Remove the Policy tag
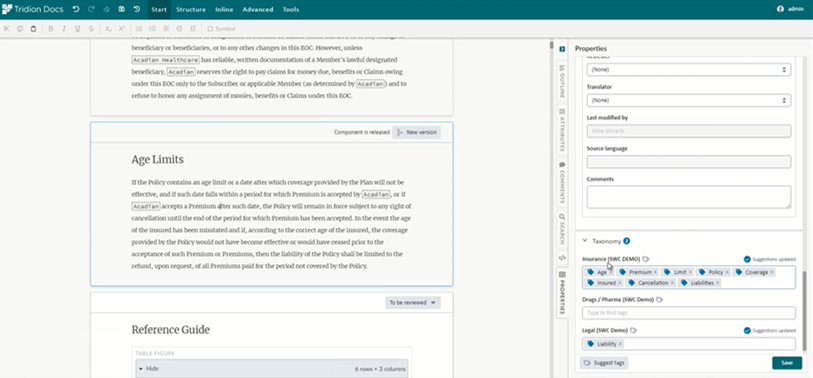This screenshot has height=378, width=813. [x=726, y=272]
